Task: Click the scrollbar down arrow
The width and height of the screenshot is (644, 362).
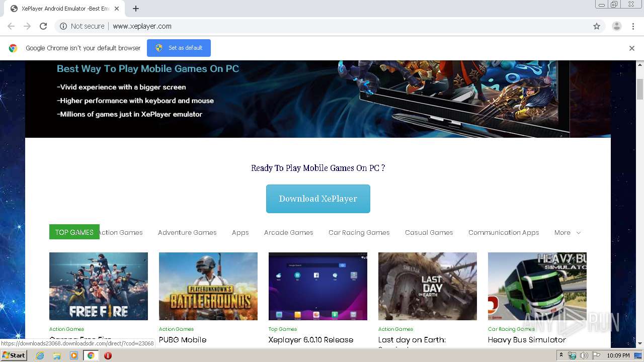Action: tap(640, 343)
